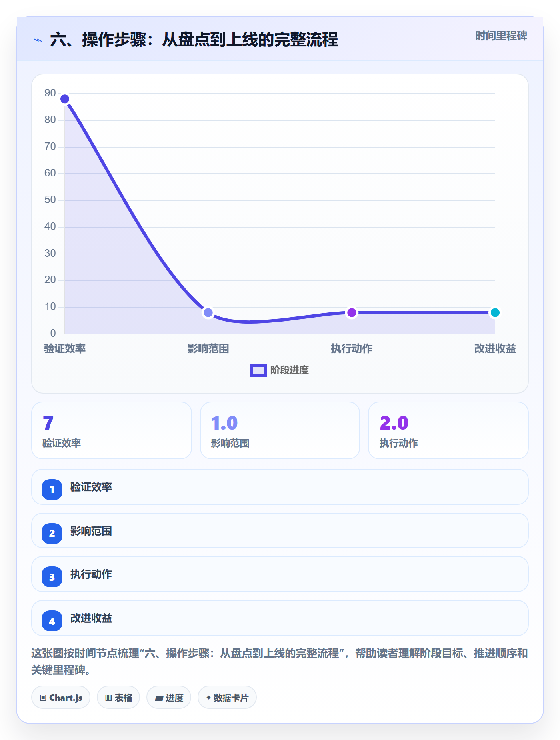Select the stat card showing 7
Viewport: 560px width, 740px height.
[112, 430]
